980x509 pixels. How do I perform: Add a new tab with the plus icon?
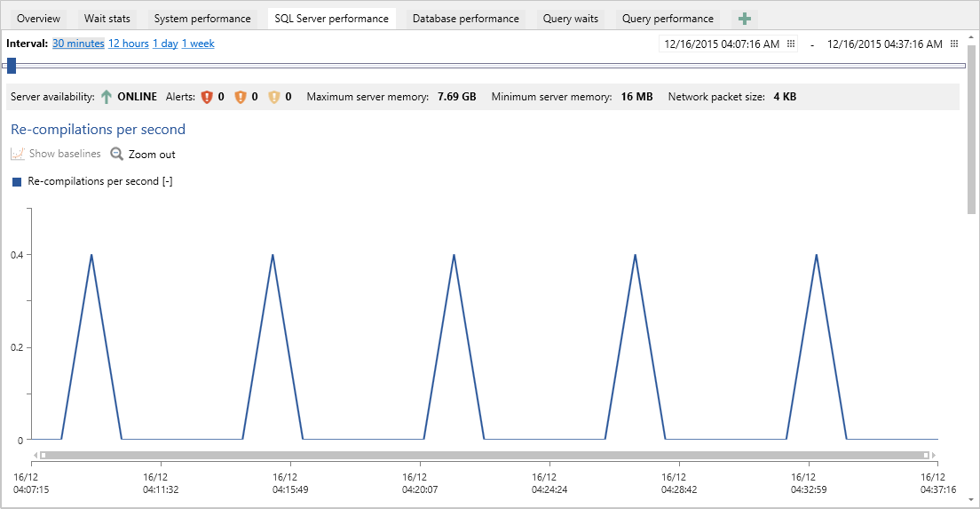tap(744, 19)
